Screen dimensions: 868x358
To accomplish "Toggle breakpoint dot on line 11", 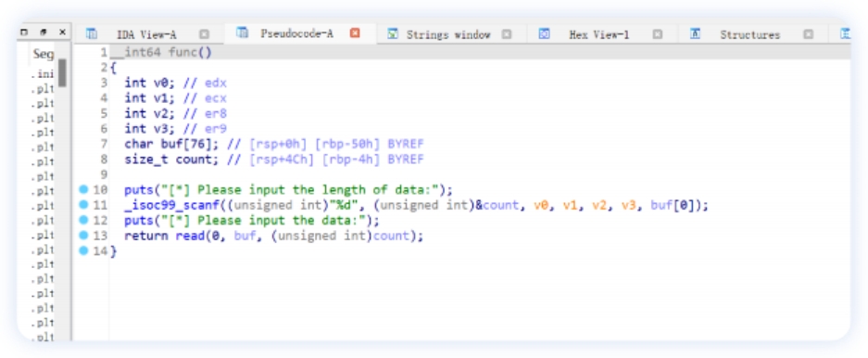I will [83, 205].
